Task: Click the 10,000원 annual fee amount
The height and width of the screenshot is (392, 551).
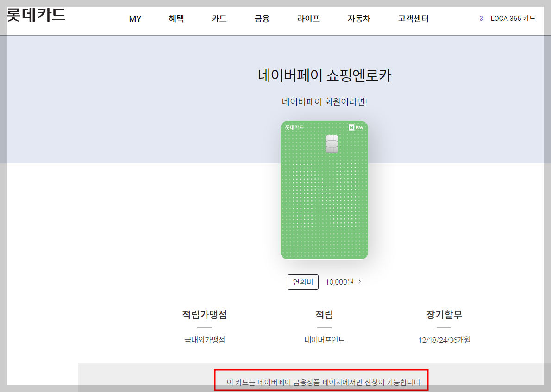Action: tap(339, 282)
